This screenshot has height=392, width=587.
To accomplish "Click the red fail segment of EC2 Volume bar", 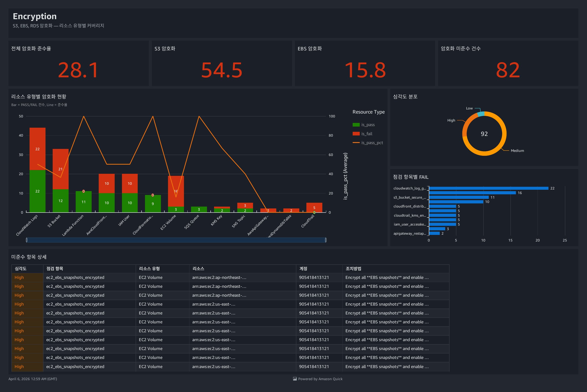I will [176, 191].
